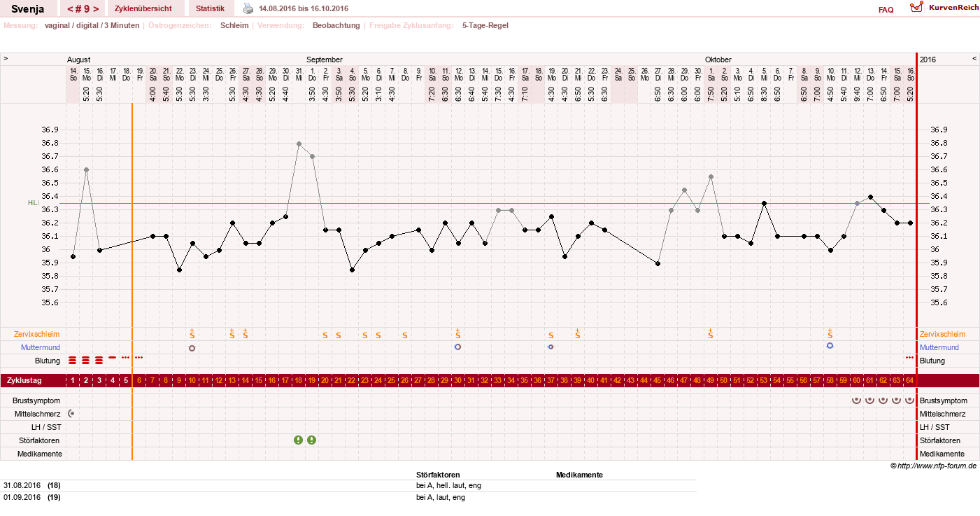Viewport: 980px width, 516px height.
Task: Open the Statistik tab
Action: point(210,8)
